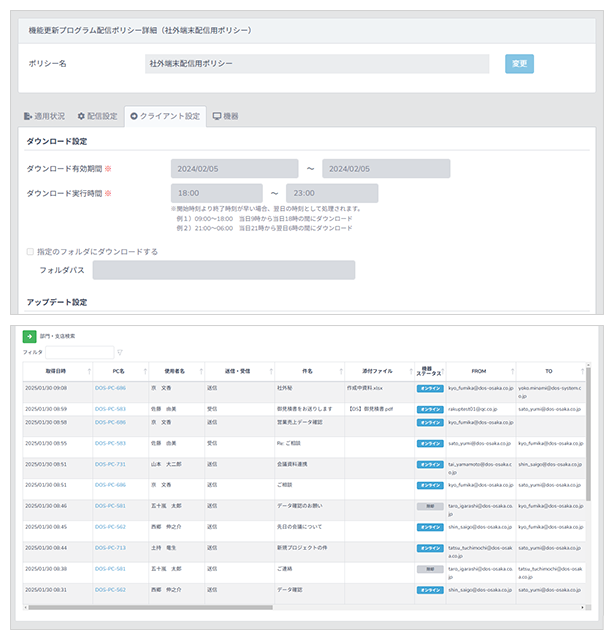Click the date cell 2025/01/30 09:08
This screenshot has width=614, height=640.
pyautogui.click(x=46, y=388)
